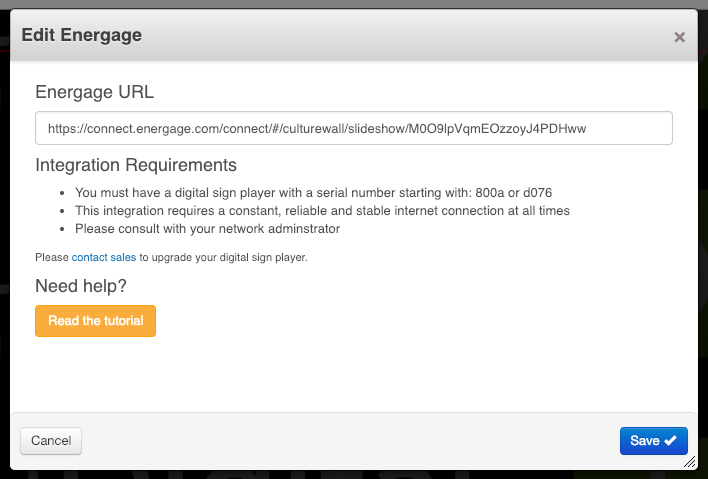This screenshot has width=708, height=479.
Task: Click the serial number requirement bullet
Action: 313,193
